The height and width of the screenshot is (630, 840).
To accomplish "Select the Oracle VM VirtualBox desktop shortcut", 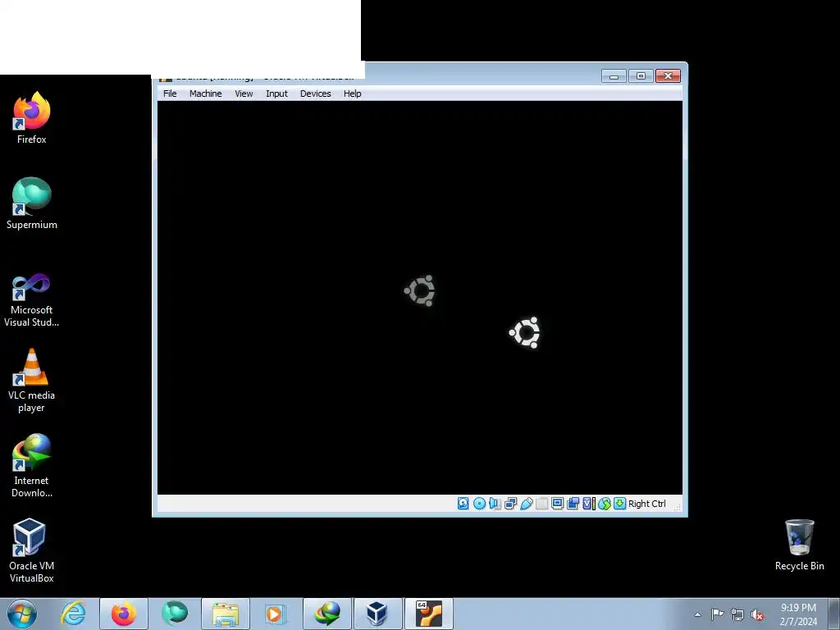I will 32,550.
